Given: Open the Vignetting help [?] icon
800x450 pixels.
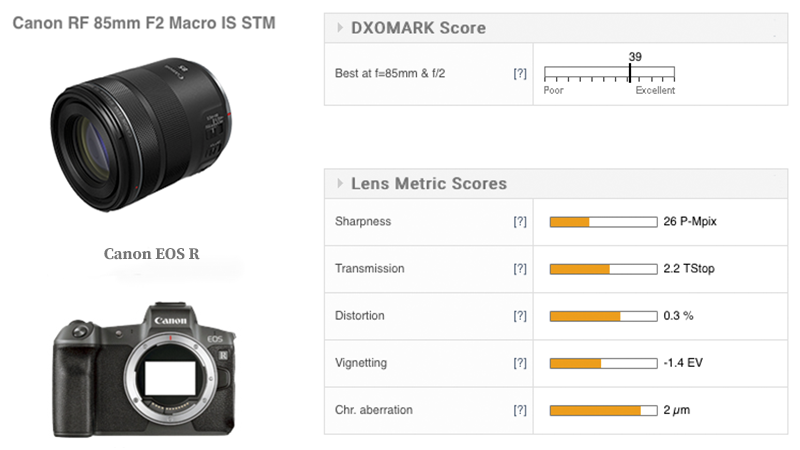Looking at the screenshot, I should [520, 363].
